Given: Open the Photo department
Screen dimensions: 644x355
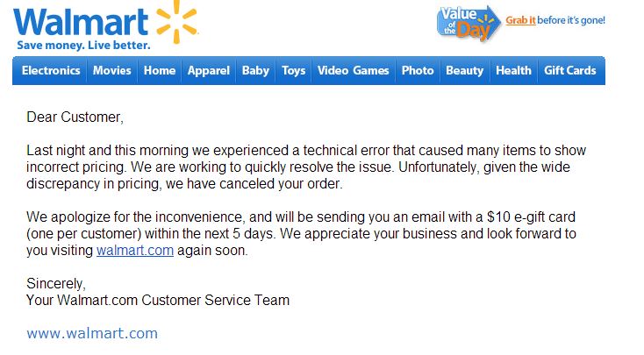Looking at the screenshot, I should pyautogui.click(x=418, y=71).
